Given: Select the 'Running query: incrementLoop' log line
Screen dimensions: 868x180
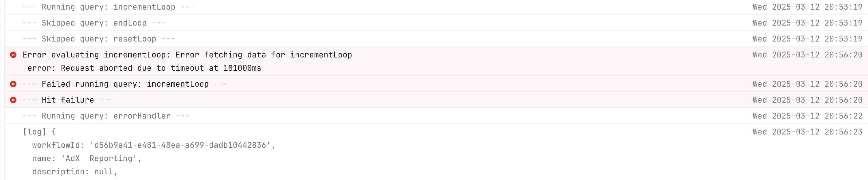Looking at the screenshot, I should click(x=436, y=7).
